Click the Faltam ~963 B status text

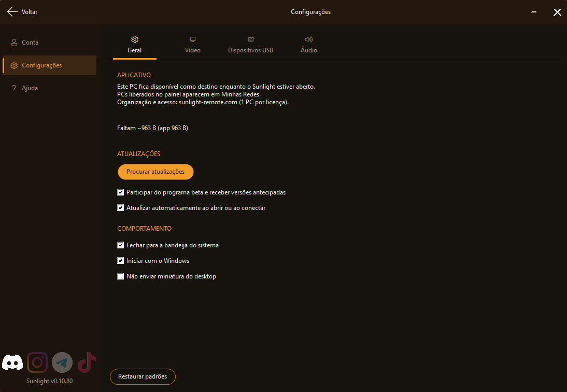click(x=152, y=128)
